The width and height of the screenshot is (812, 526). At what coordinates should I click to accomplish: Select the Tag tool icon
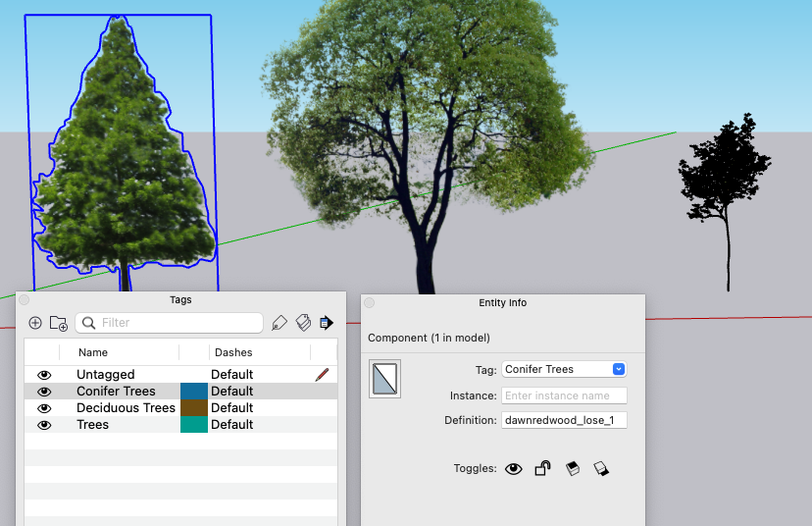click(x=279, y=323)
